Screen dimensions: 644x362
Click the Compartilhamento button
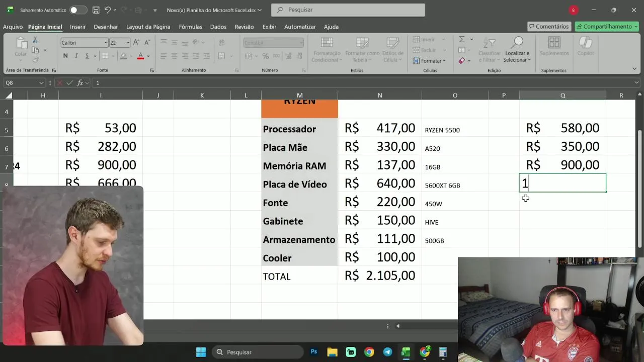[x=607, y=27]
